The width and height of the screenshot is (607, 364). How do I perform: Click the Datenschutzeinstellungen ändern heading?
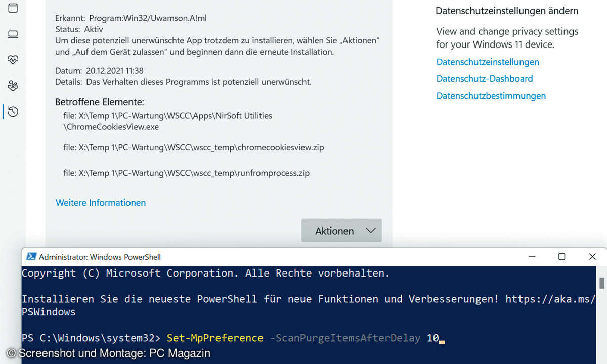pos(507,11)
